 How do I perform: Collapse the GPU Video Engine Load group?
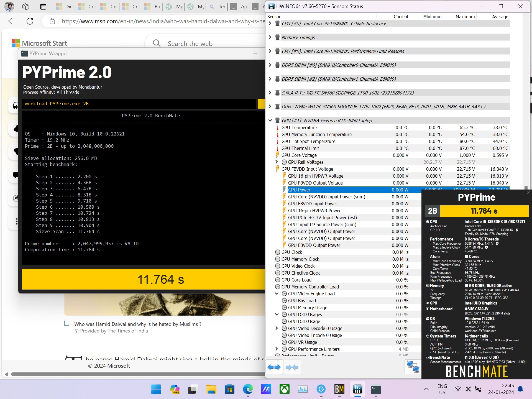point(277,294)
